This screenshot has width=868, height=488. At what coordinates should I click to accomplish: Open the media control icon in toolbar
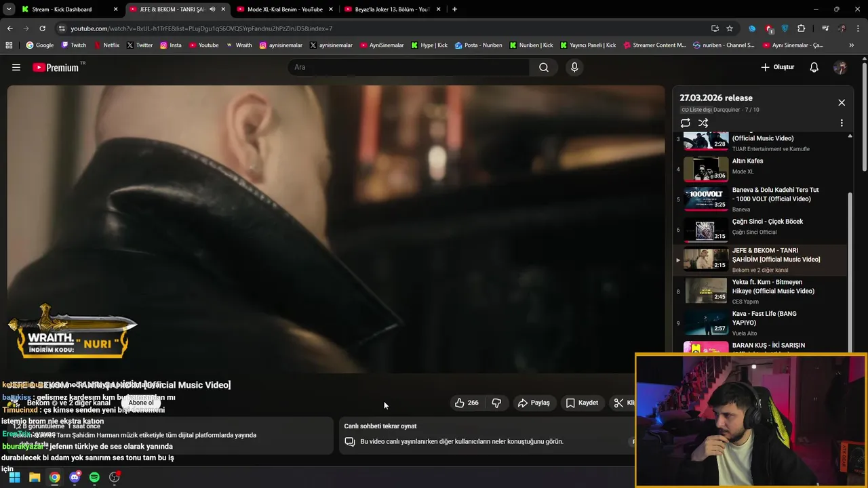825,28
